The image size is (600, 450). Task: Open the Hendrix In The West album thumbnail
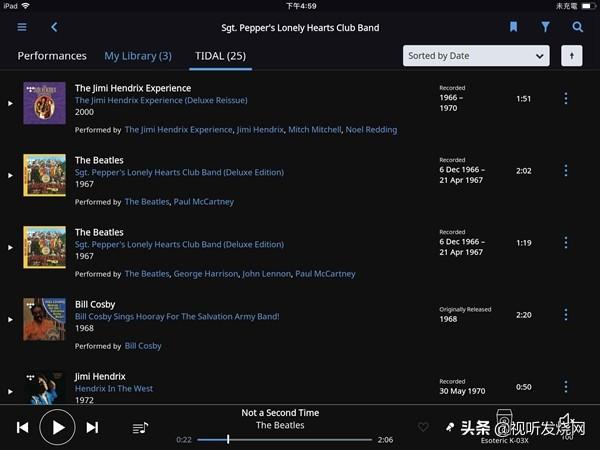click(x=44, y=387)
